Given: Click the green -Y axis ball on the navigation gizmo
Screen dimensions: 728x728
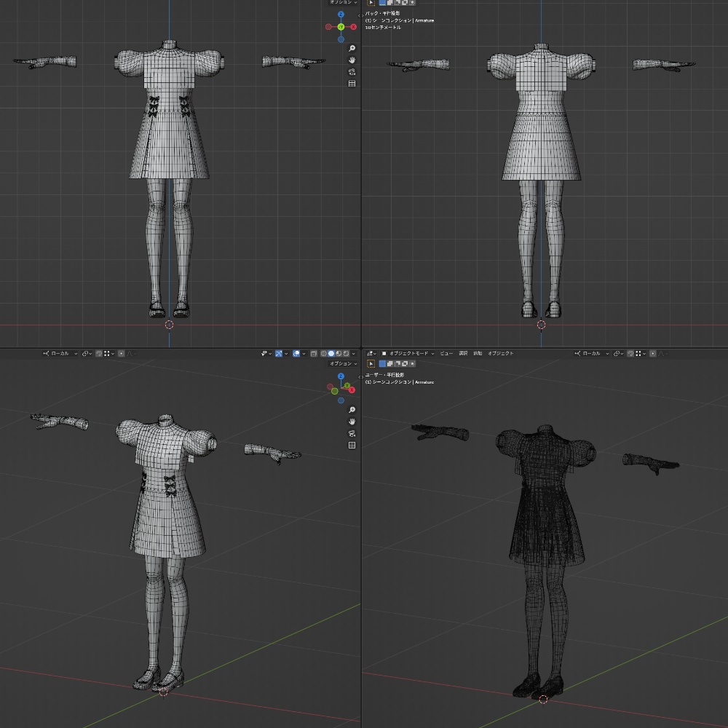Looking at the screenshot, I should pyautogui.click(x=341, y=26).
